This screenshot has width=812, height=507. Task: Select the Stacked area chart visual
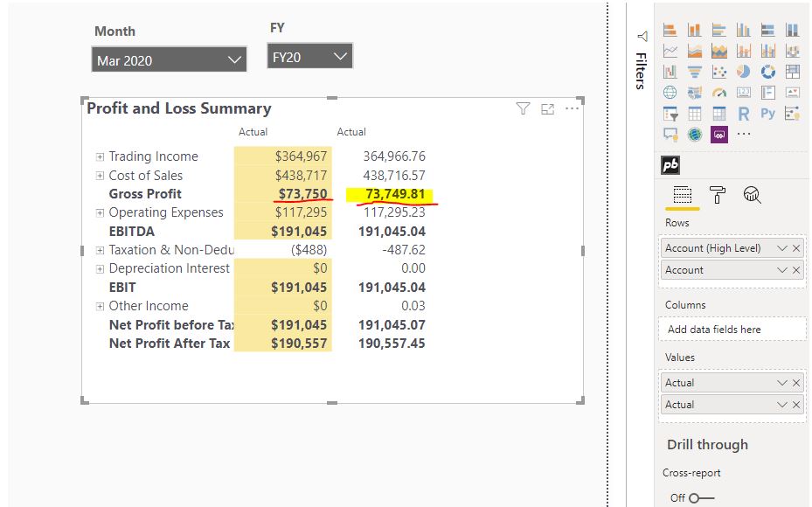[718, 51]
